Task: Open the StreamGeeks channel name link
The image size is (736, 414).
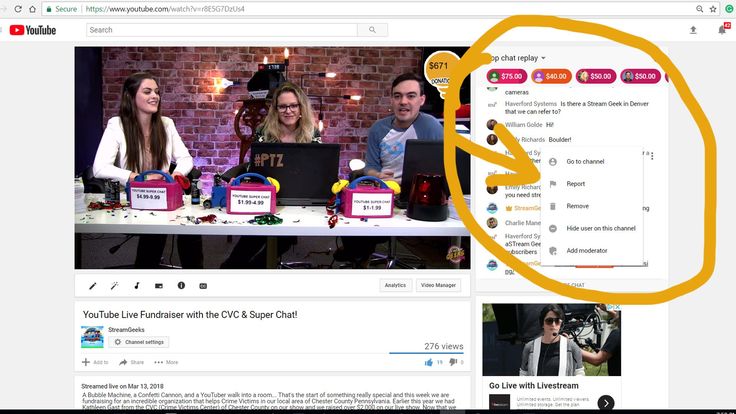Action: click(126, 330)
